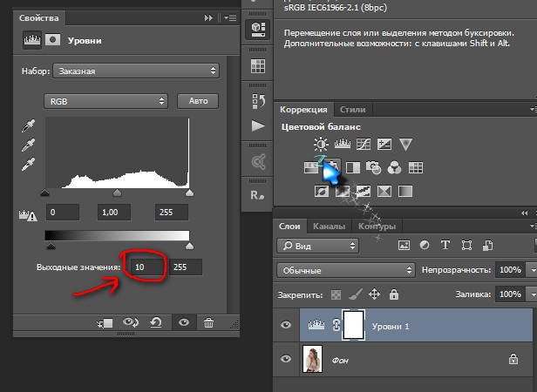The image size is (537, 392).
Task: Add a Color Lookup adjustment
Action: 416,167
